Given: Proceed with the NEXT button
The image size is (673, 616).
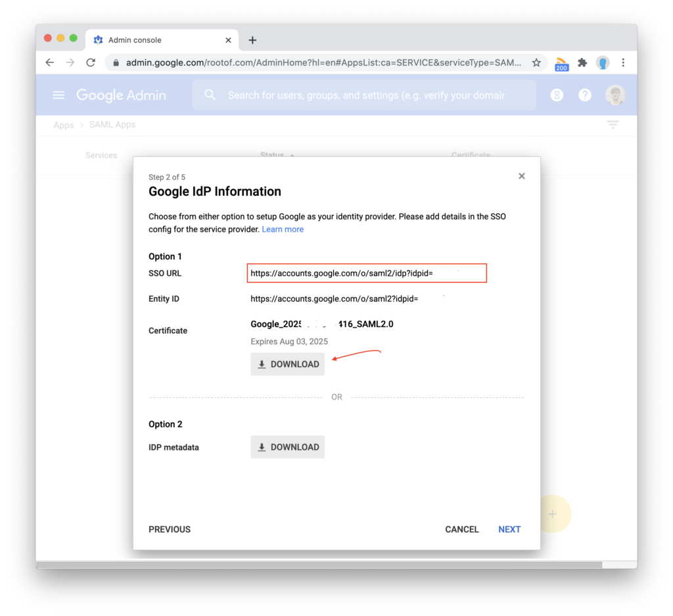Looking at the screenshot, I should point(509,529).
